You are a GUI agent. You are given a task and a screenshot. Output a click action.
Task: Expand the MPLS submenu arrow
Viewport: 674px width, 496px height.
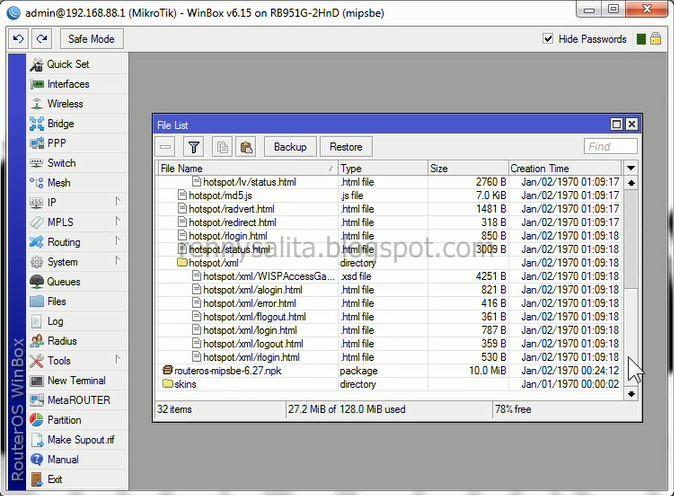coord(117,221)
